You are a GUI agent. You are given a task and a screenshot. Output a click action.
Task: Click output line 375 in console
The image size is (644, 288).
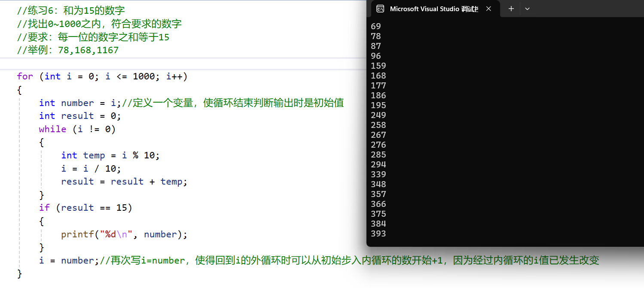click(x=378, y=214)
